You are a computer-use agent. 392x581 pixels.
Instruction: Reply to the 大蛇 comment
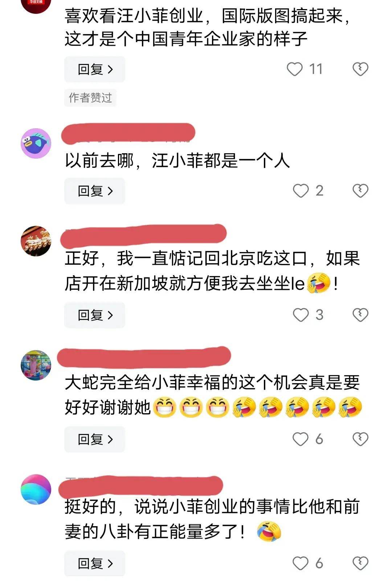95,439
